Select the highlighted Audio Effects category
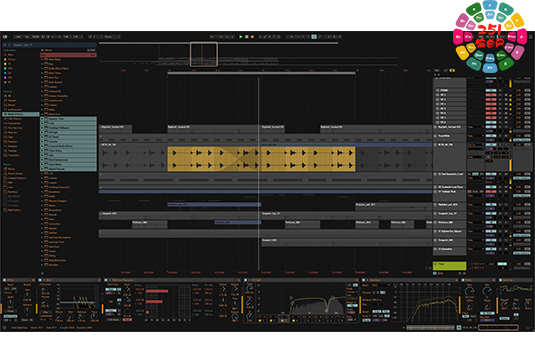This screenshot has width=535, height=363. (21, 114)
